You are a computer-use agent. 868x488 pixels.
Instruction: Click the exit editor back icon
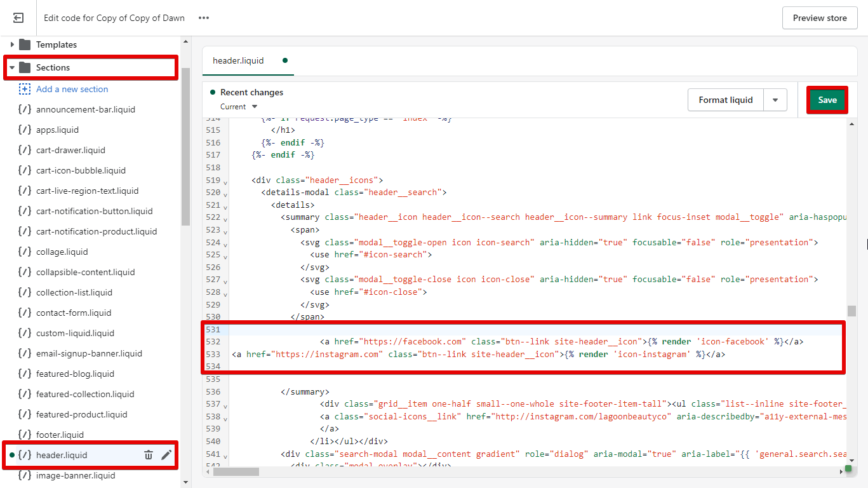pos(18,18)
